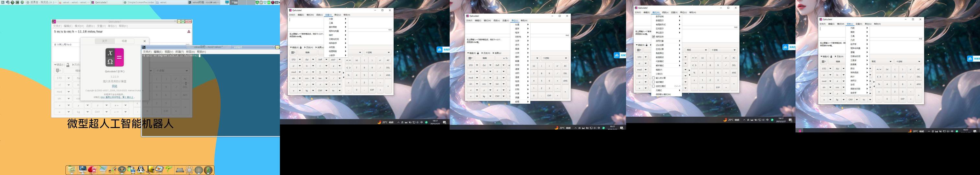Click the penguin icon in the veket dock

coord(141,170)
